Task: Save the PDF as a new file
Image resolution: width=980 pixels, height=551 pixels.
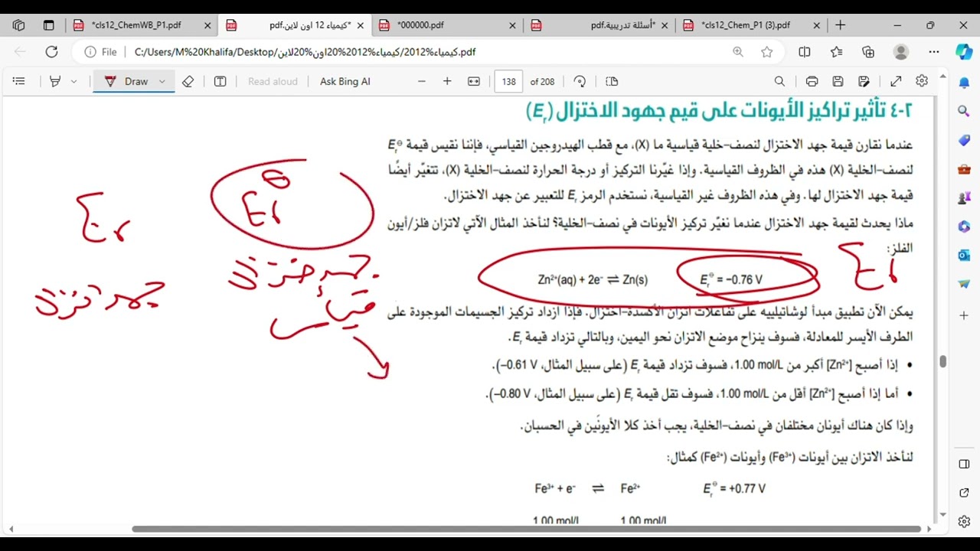Action: point(864,81)
